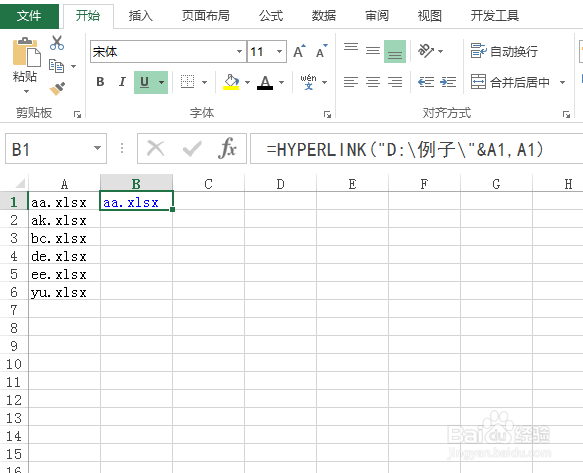The image size is (583, 473).
Task: Toggle bottom vertical alignment
Action: pyautogui.click(x=395, y=51)
